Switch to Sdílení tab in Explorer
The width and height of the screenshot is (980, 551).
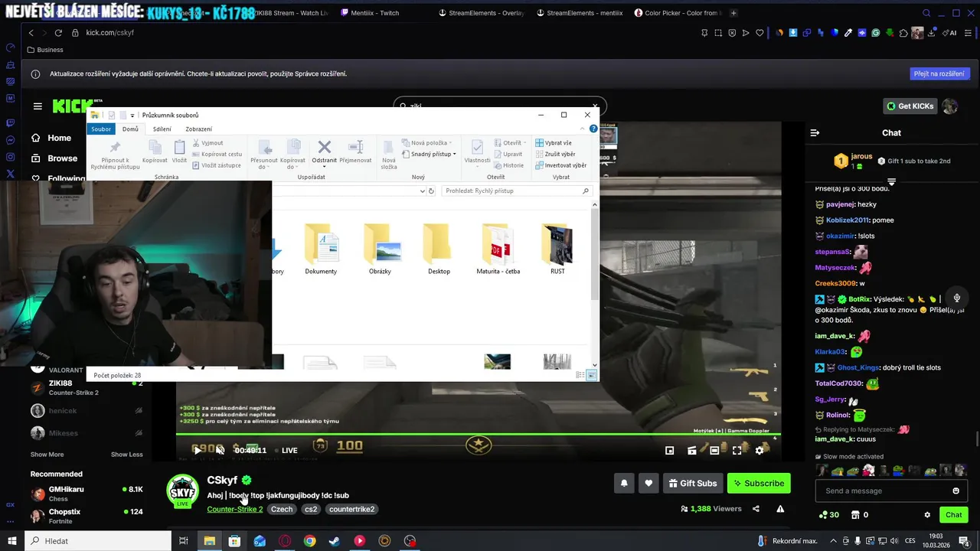(x=162, y=129)
